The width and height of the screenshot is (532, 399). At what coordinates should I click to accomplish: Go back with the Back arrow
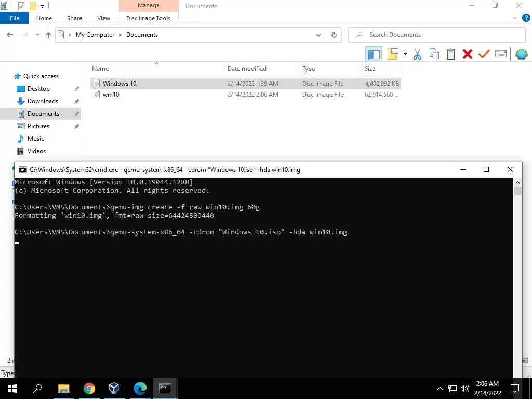[10, 35]
